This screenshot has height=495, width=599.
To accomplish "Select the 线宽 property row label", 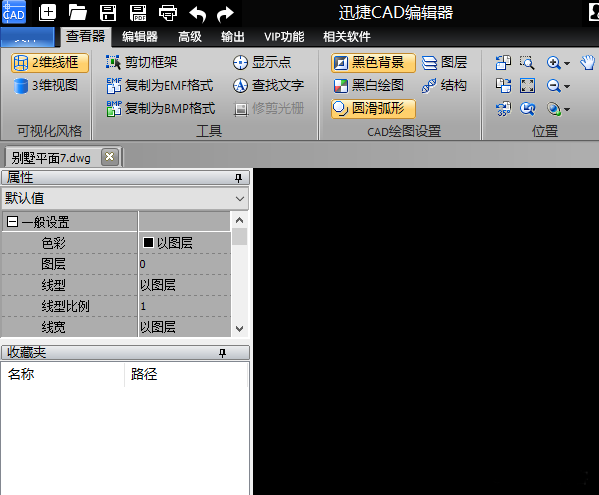I will pyautogui.click(x=53, y=327).
